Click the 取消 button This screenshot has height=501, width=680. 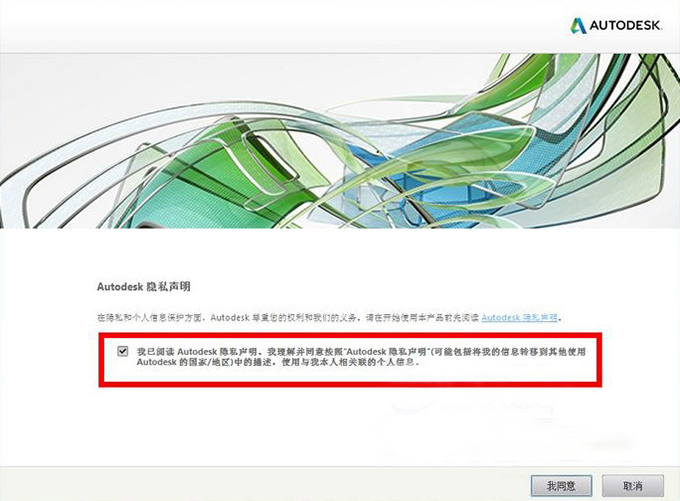click(x=633, y=486)
